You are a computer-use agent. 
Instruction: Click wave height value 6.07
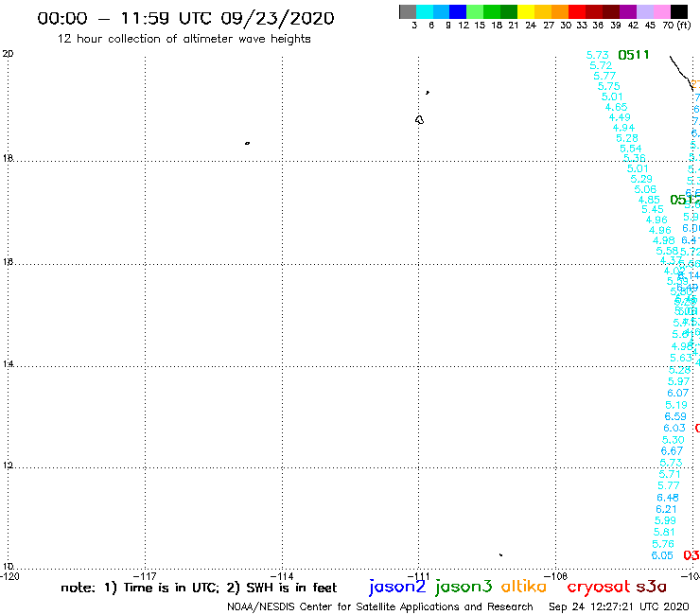pos(677,393)
